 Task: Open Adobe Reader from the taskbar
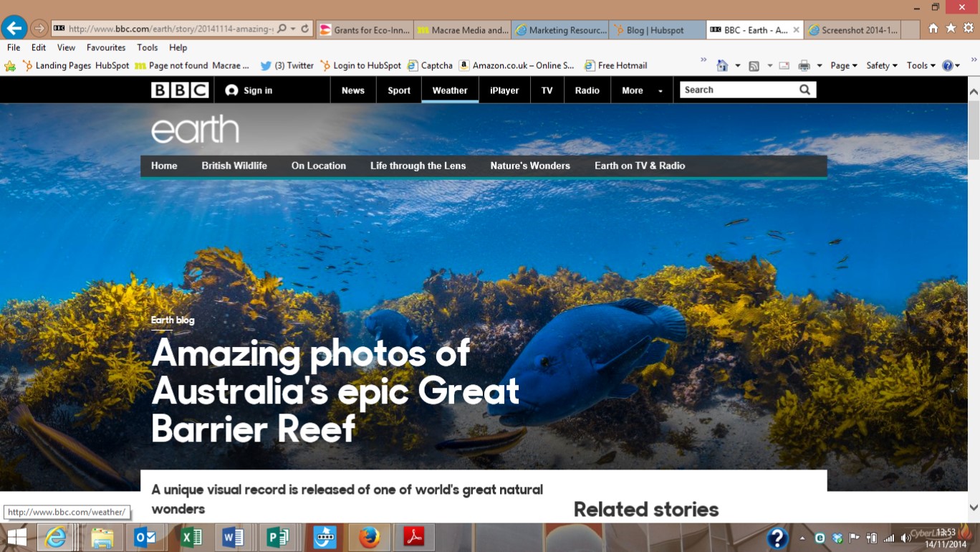413,537
